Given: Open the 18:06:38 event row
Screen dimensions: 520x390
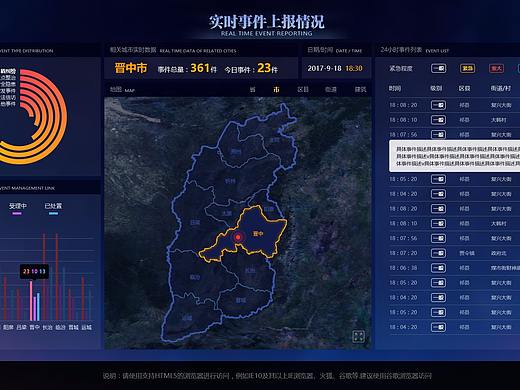Looking at the screenshot, I should [x=453, y=268].
